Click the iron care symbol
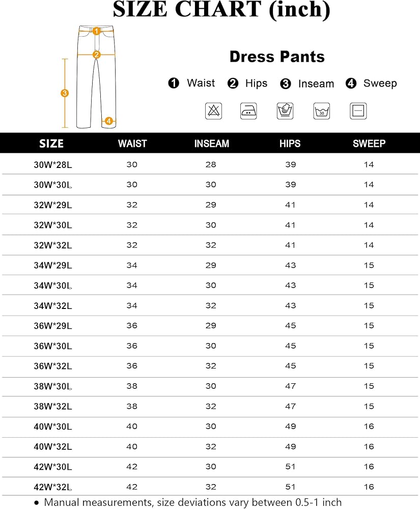Screen dimensions: 420x509 248,110
